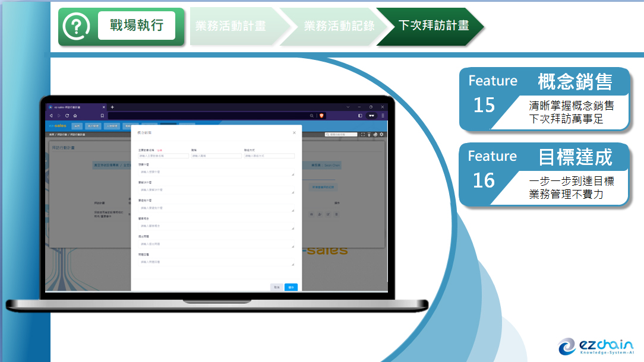The image size is (644, 362).
Task: Click the gray cancel button in dialog
Action: 277,287
